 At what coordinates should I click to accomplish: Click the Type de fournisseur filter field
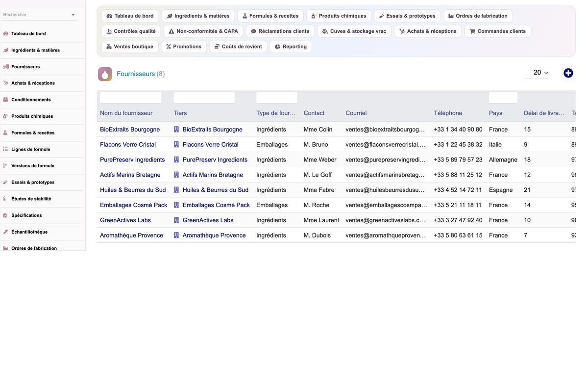tap(277, 97)
